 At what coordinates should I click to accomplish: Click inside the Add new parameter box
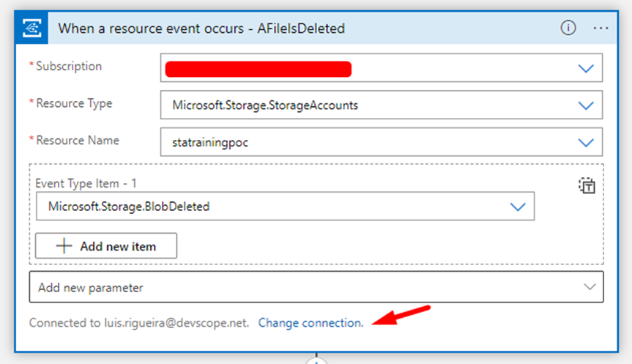(x=293, y=288)
